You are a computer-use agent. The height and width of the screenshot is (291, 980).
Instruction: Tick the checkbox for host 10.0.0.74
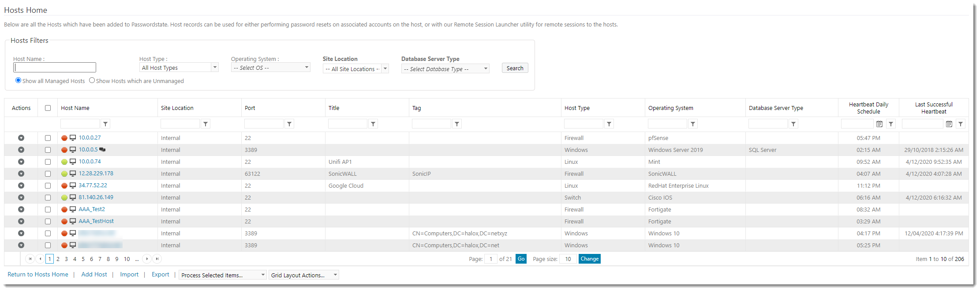[x=48, y=162]
